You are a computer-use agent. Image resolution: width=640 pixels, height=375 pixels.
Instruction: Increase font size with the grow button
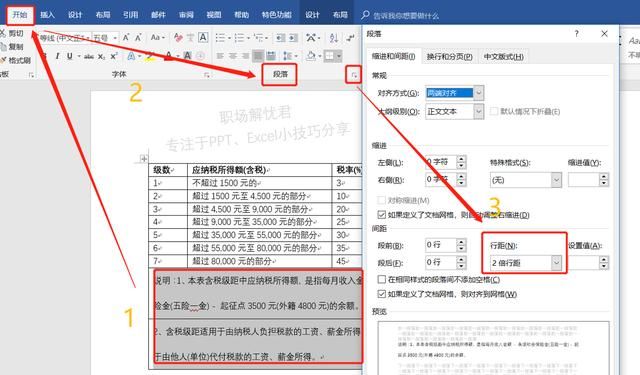126,38
